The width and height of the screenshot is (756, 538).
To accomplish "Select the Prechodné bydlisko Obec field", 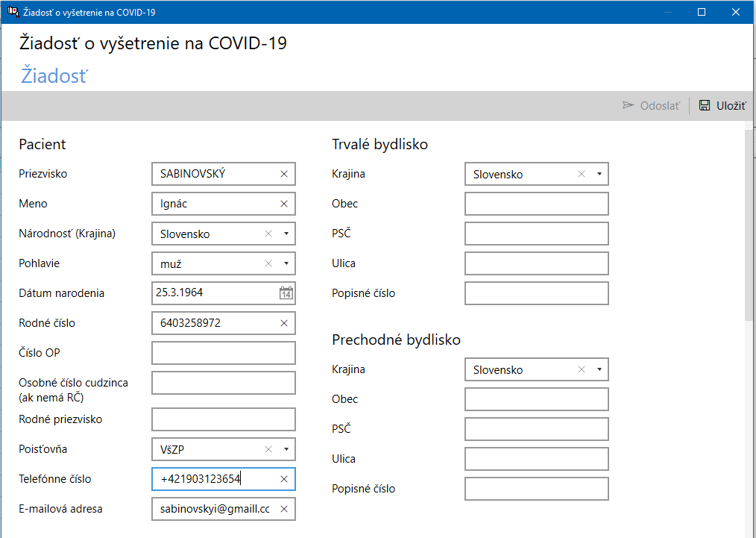I will tap(537, 399).
